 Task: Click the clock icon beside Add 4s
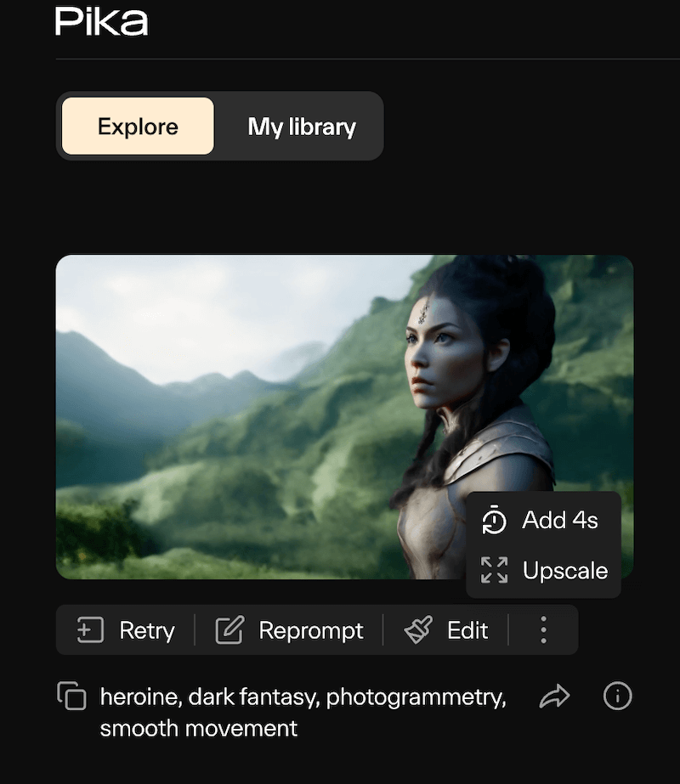pos(494,521)
